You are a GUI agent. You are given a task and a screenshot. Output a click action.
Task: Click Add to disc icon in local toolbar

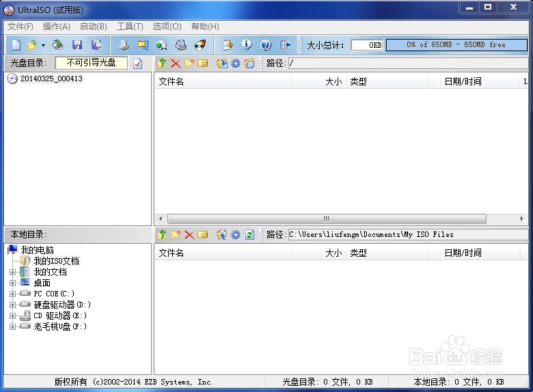222,235
